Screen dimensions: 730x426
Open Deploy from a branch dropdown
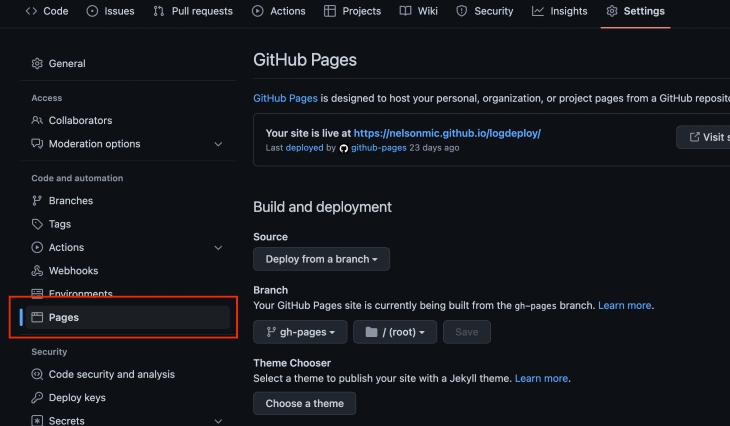click(321, 259)
